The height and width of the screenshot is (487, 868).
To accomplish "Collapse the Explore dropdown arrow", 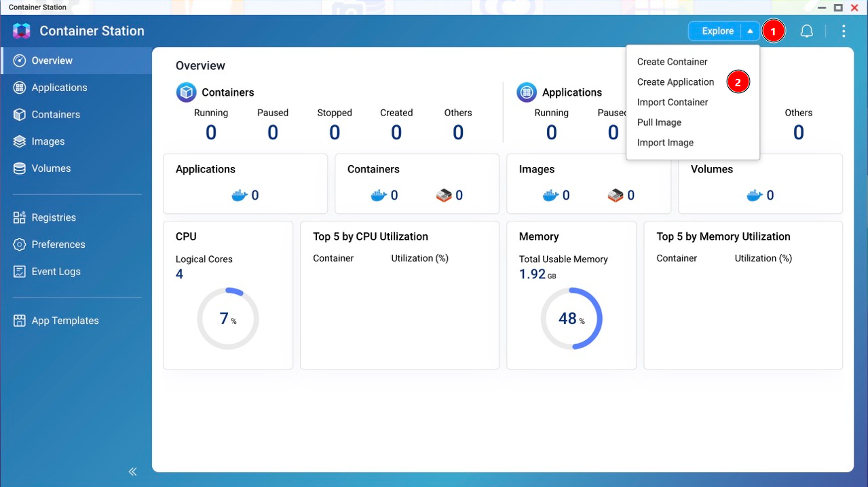I will [750, 31].
